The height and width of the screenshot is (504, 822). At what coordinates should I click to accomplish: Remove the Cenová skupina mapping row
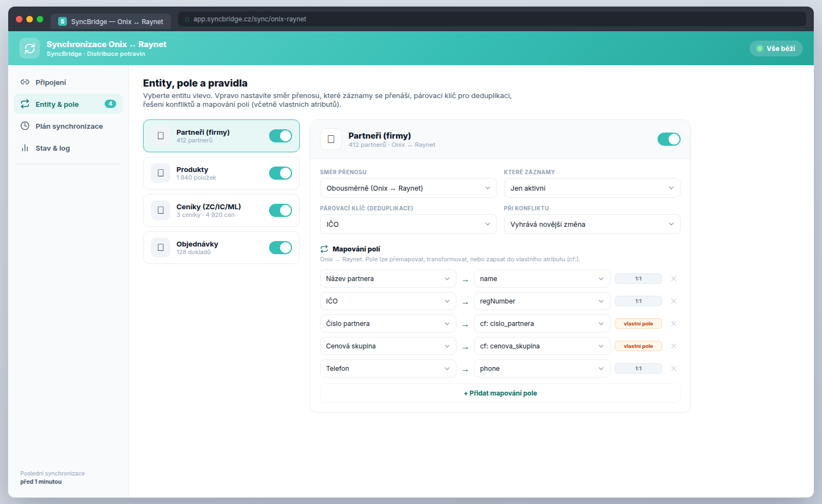point(673,346)
